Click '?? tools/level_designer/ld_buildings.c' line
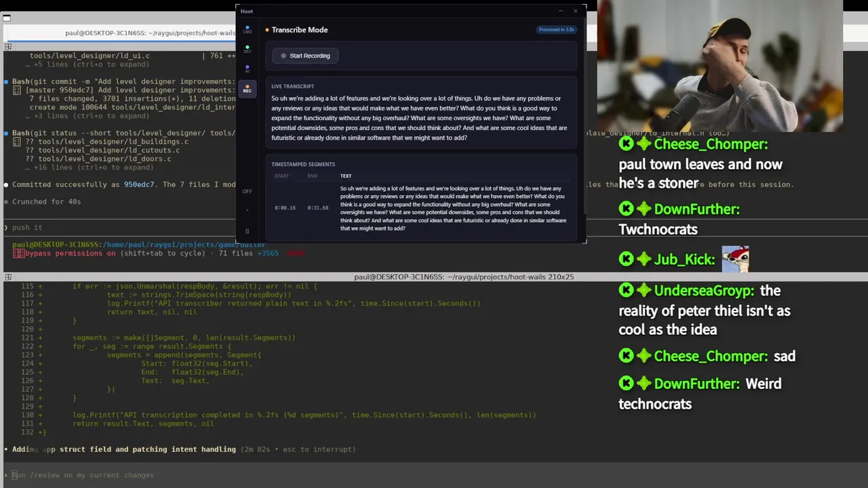The height and width of the screenshot is (488, 868). click(x=106, y=142)
